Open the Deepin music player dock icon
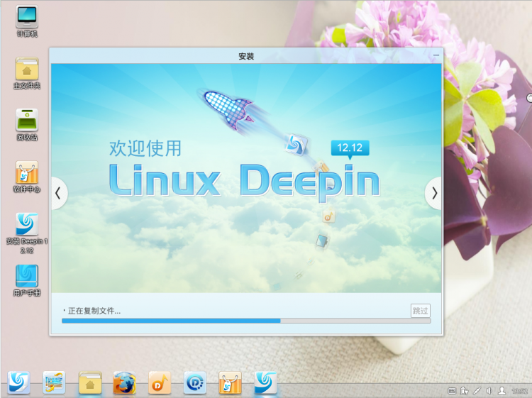Viewport: 532px width, 398px height. pyautogui.click(x=160, y=382)
